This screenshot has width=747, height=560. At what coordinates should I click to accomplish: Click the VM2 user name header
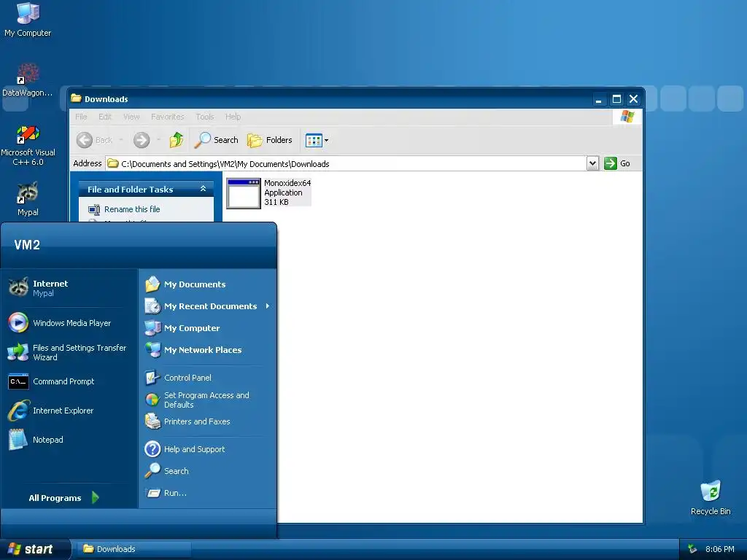[27, 245]
